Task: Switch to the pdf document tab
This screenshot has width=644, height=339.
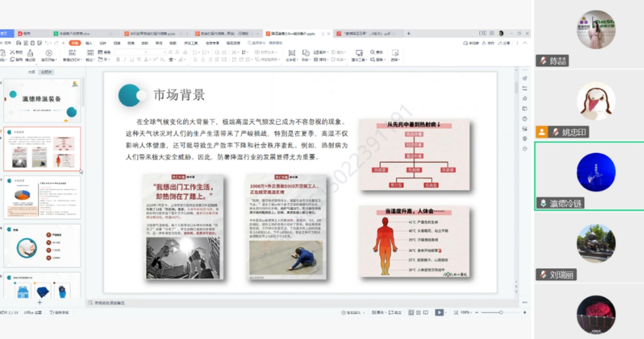Action: [x=367, y=33]
